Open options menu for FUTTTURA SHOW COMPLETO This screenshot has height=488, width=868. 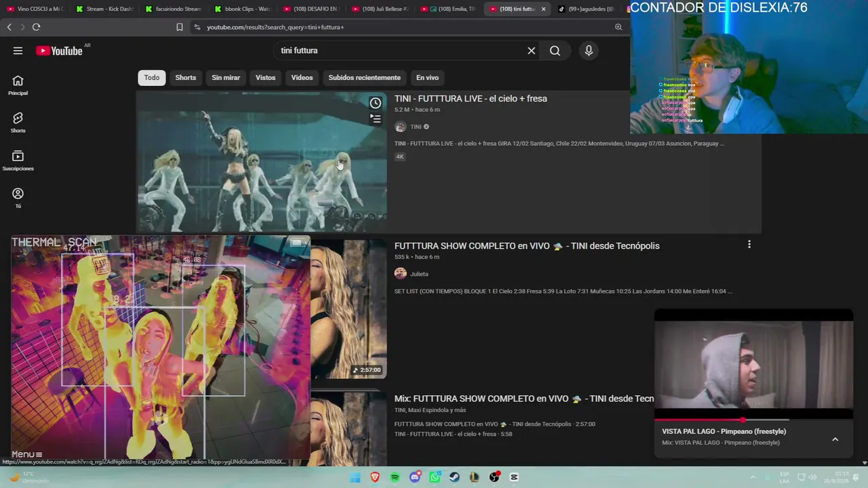click(x=749, y=245)
